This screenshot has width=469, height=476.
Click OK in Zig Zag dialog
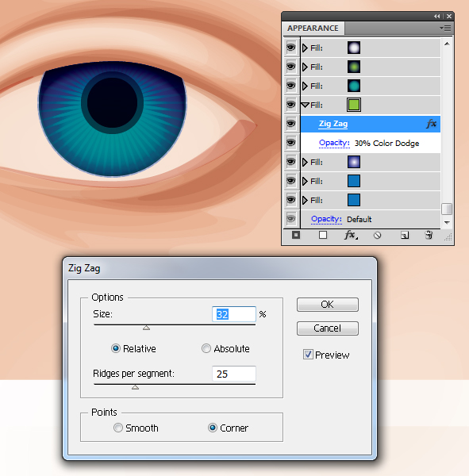pyautogui.click(x=328, y=305)
